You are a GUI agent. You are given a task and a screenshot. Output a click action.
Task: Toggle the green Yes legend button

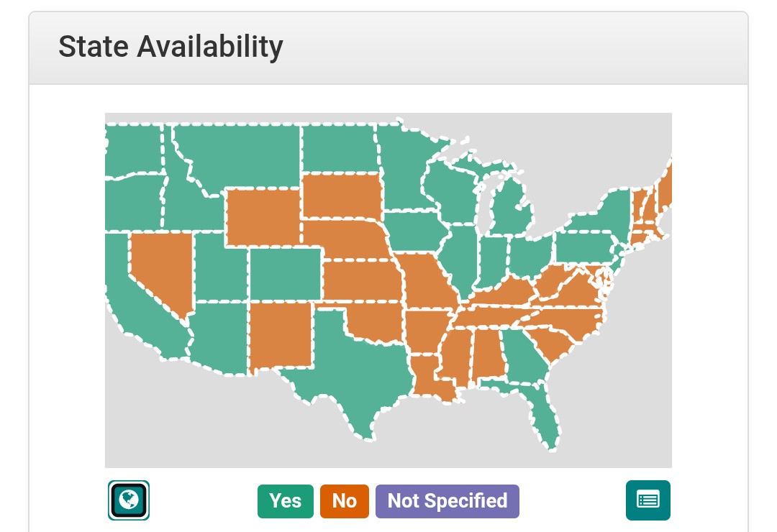coord(285,501)
